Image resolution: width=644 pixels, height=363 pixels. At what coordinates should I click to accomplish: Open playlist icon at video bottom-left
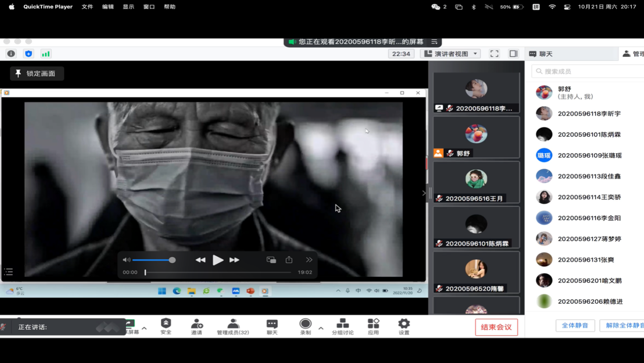point(9,272)
